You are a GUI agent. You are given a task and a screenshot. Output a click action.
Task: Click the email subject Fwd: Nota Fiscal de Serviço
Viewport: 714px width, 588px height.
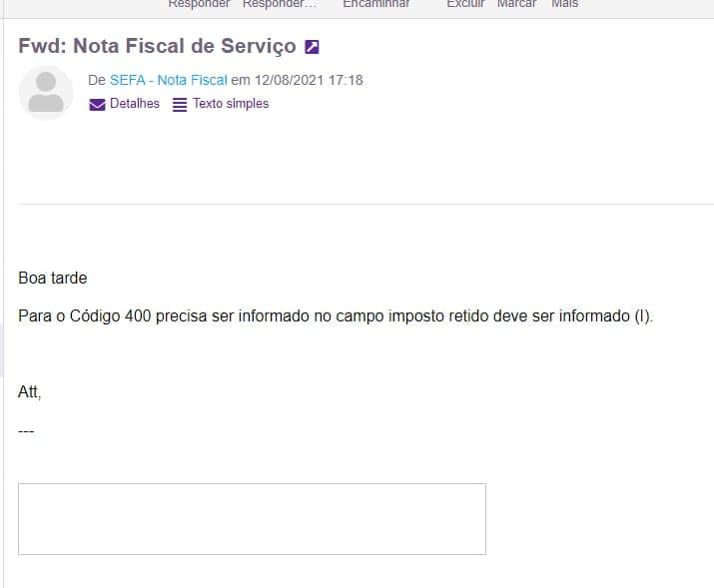157,46
